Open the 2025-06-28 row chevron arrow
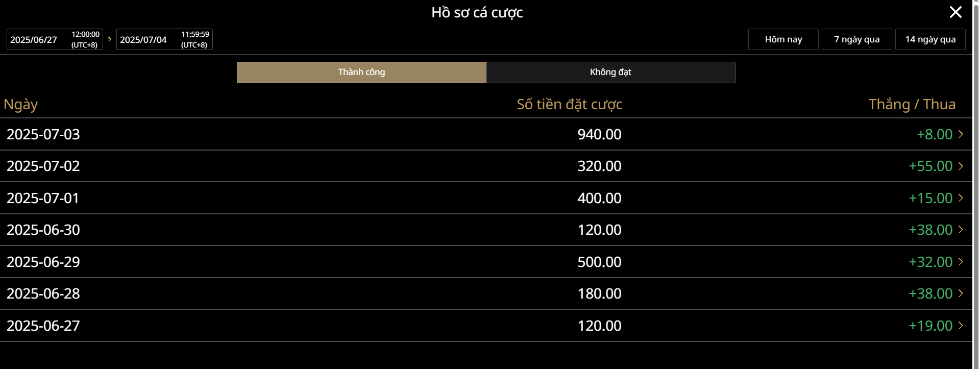This screenshot has width=980, height=369. coord(961,293)
